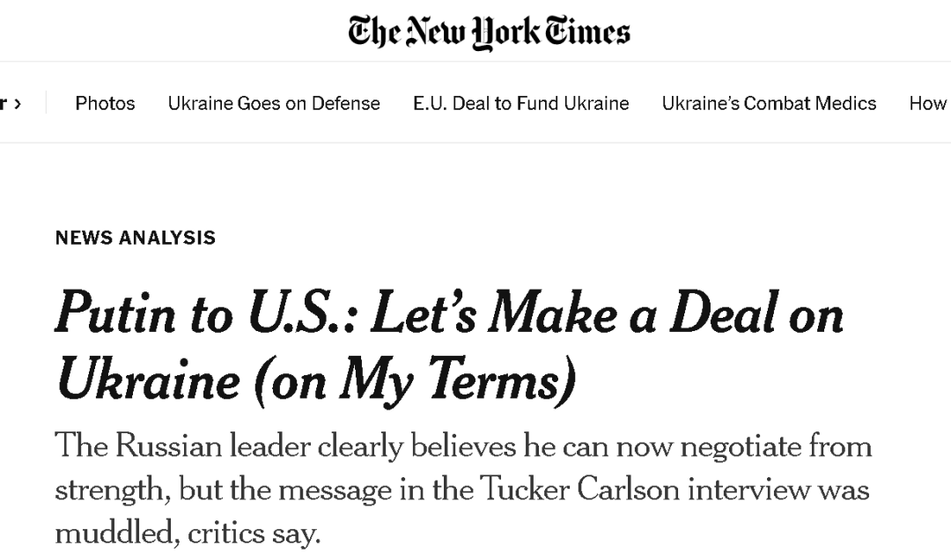
Task: Click headline text "(on My Terms)"
Action: pos(415,381)
